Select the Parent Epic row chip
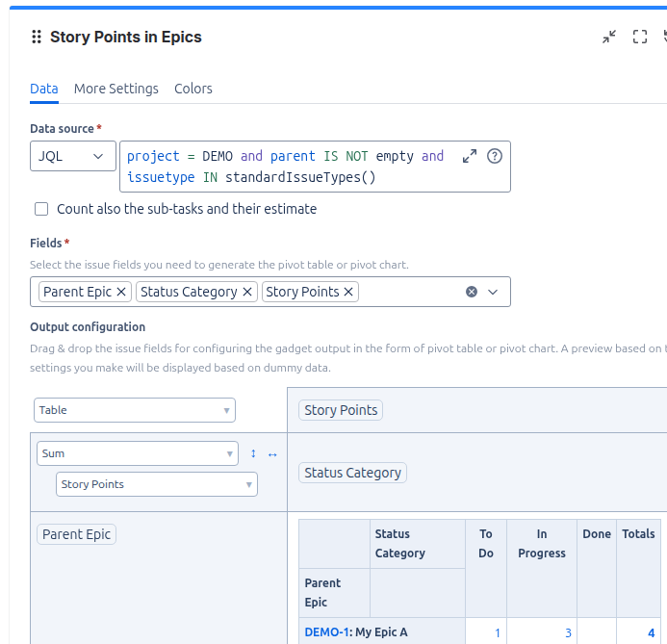 click(77, 534)
